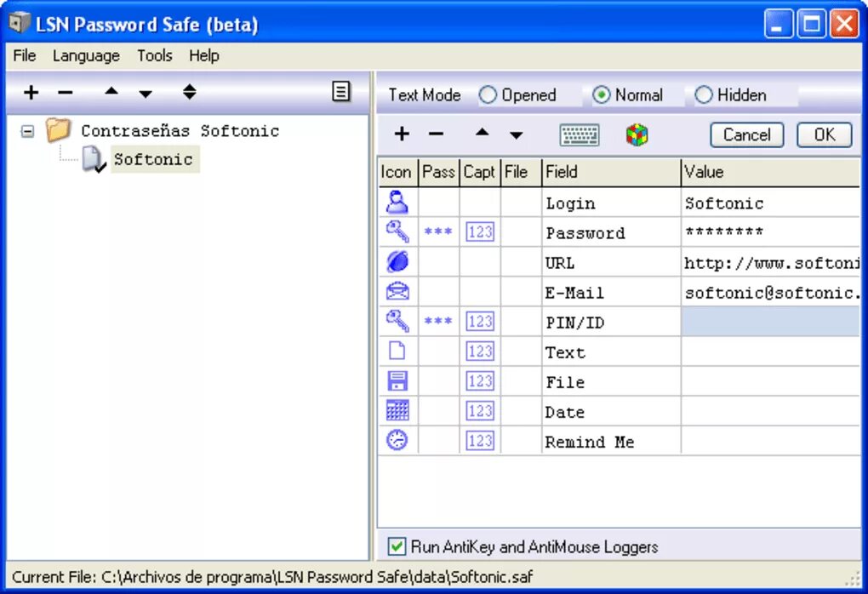Click the 123 caption icon in Remind Me row

pyautogui.click(x=480, y=441)
